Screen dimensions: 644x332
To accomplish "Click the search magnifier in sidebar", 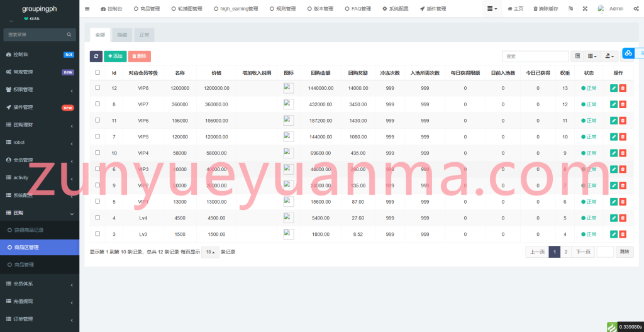I will tap(69, 35).
